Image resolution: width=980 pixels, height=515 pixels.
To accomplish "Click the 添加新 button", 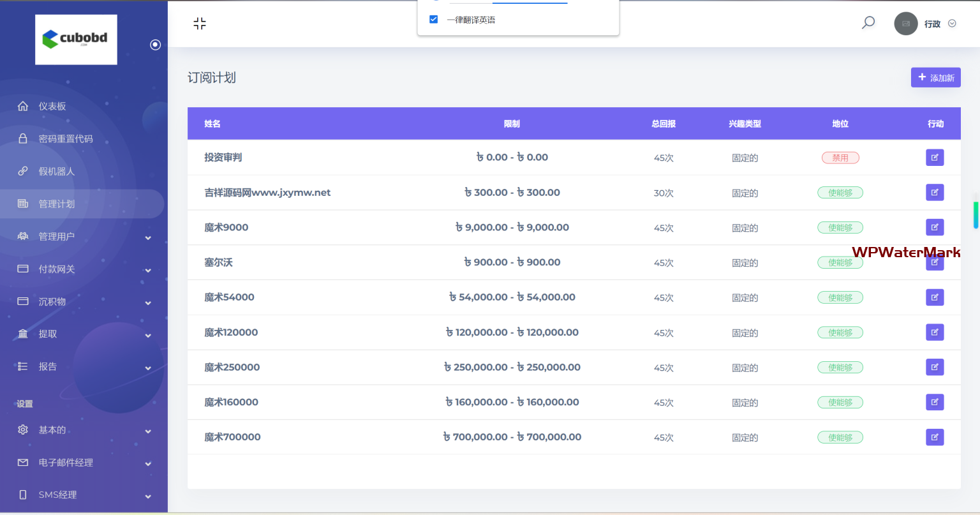I will [x=935, y=78].
